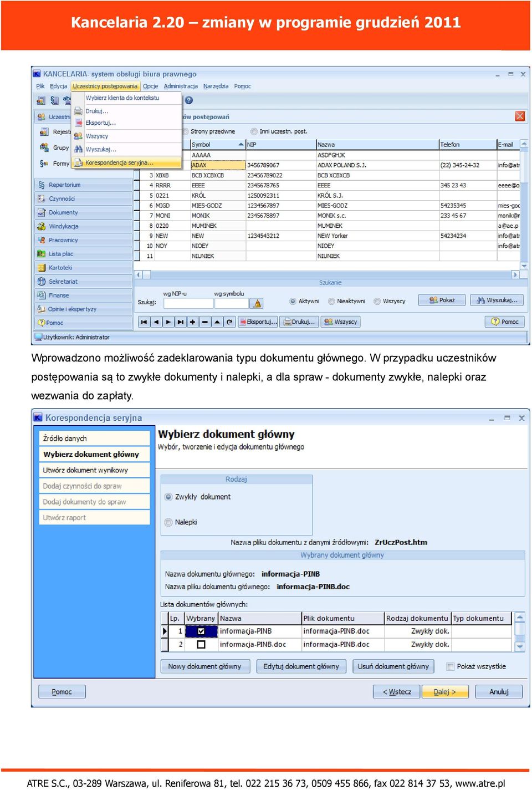
Task: Open Repertorium section in the sidebar
Action: [x=84, y=185]
